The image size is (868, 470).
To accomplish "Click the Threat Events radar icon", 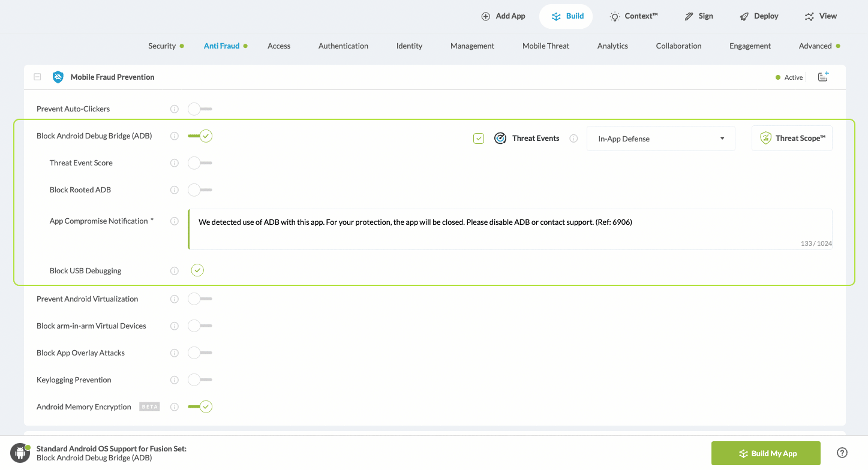I will [500, 138].
